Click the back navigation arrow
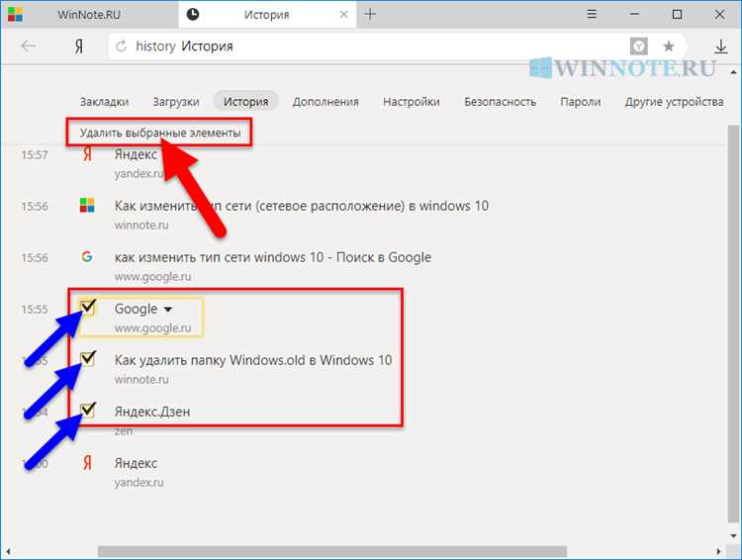The height and width of the screenshot is (560, 742). tap(29, 47)
